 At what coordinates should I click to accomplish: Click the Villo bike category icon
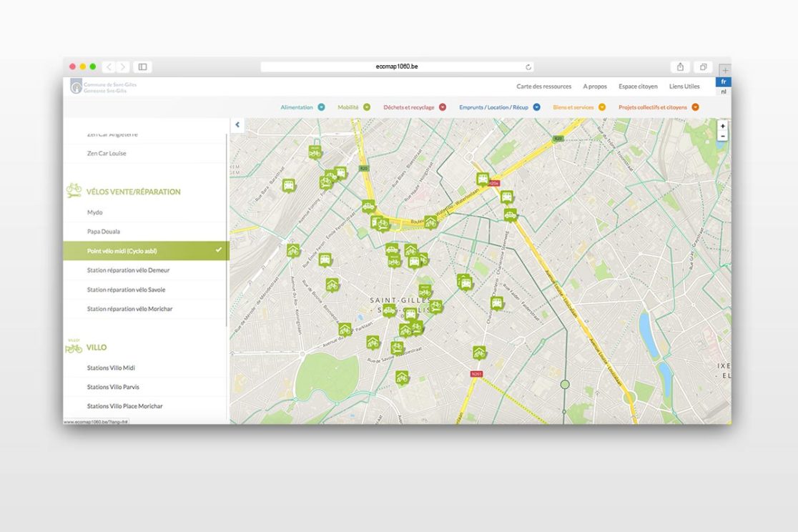tap(74, 347)
